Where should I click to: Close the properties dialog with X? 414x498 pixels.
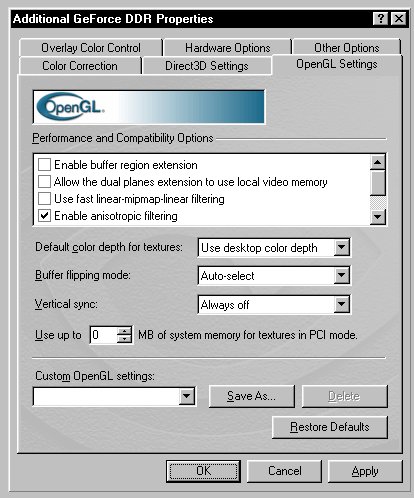(x=398, y=18)
